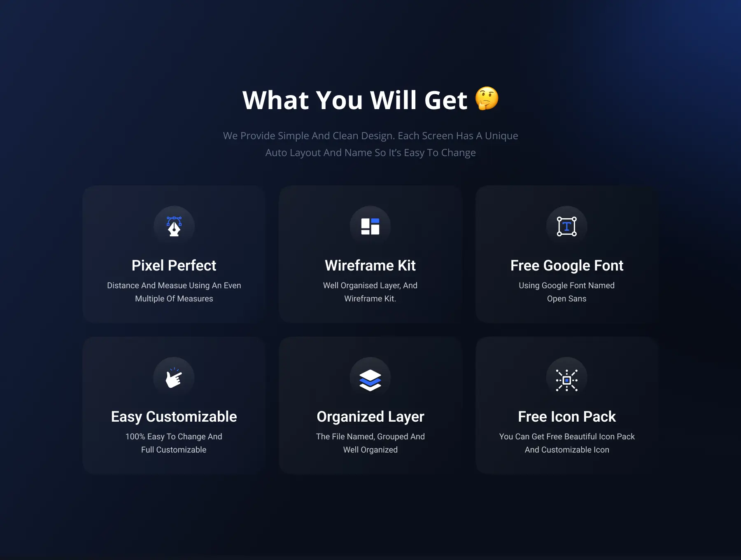
Task: Select the Easy Customizable card title
Action: click(174, 417)
